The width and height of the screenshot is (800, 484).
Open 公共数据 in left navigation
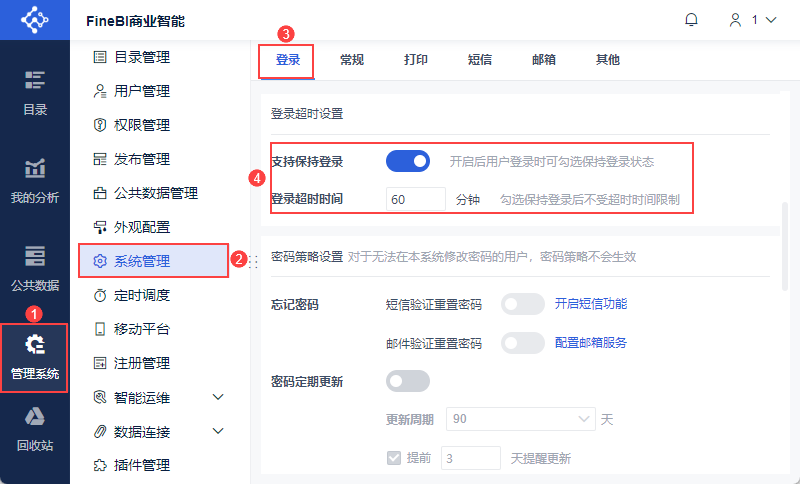click(35, 256)
